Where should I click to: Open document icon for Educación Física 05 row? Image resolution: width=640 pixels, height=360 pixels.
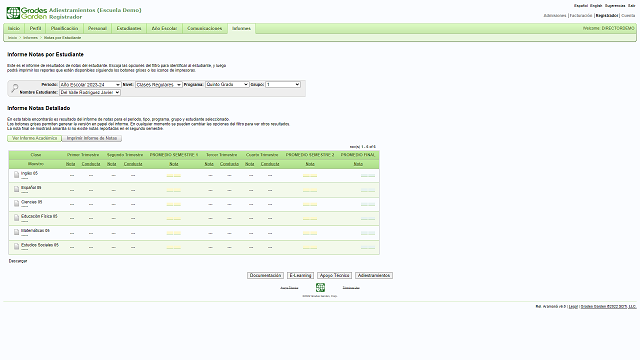[16, 218]
